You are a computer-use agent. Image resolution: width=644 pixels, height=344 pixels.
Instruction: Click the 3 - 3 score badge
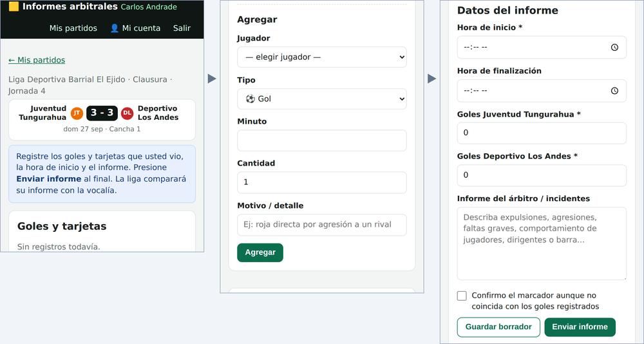click(102, 113)
